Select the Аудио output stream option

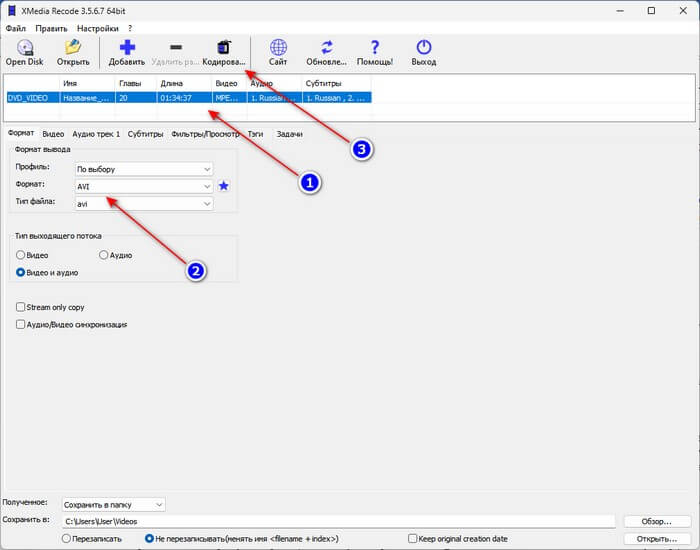coord(102,256)
